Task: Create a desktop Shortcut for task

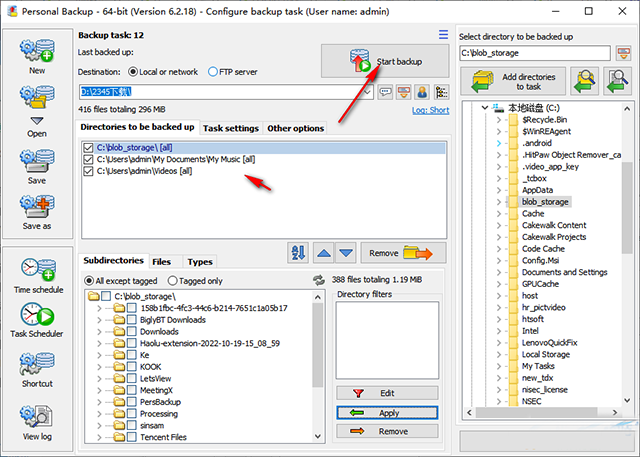Action: point(37,370)
